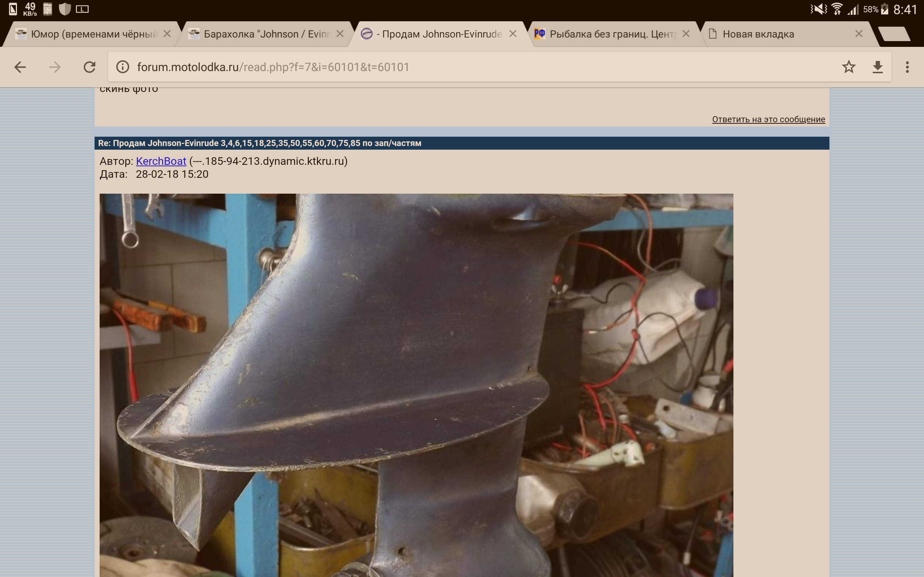Open a new tab from tab strip
This screenshot has height=577, width=924.
(x=894, y=34)
